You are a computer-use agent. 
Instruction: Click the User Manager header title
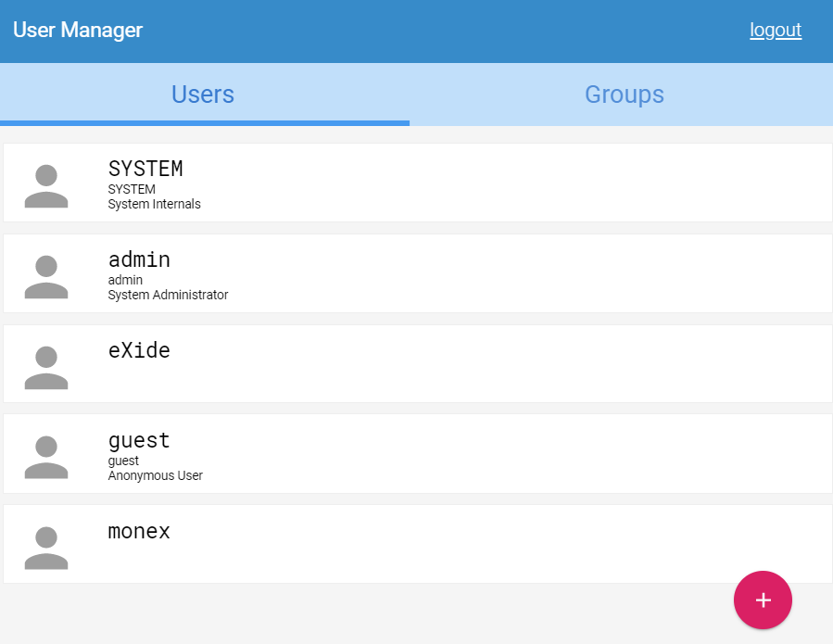78,31
